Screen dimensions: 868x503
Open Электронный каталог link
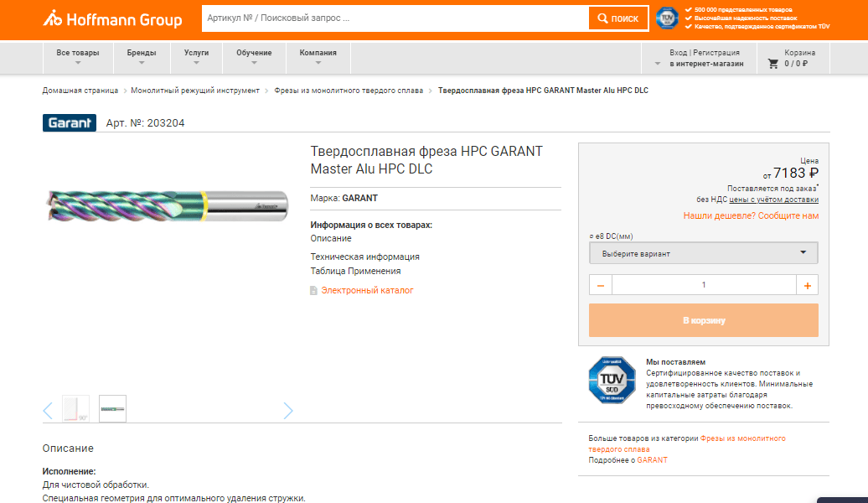pyautogui.click(x=367, y=290)
